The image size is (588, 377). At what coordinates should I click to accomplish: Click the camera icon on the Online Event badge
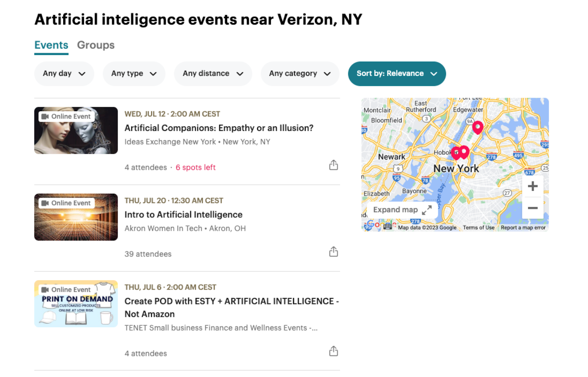coord(46,116)
